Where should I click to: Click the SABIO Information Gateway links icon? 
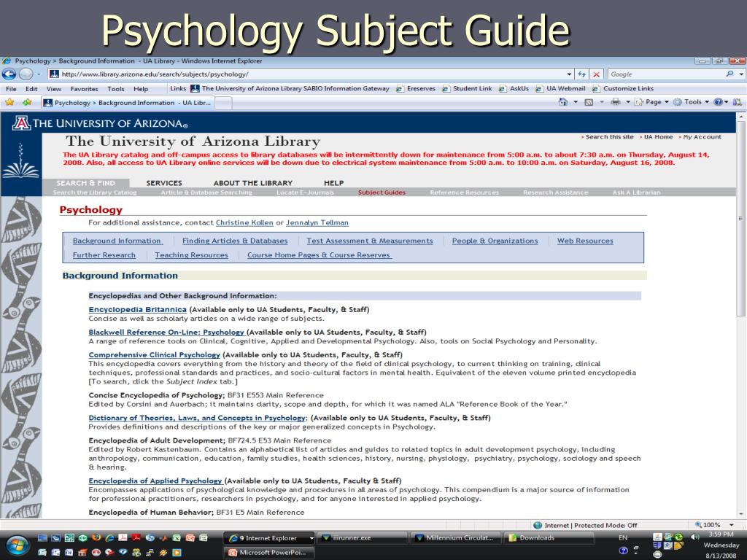click(x=195, y=88)
